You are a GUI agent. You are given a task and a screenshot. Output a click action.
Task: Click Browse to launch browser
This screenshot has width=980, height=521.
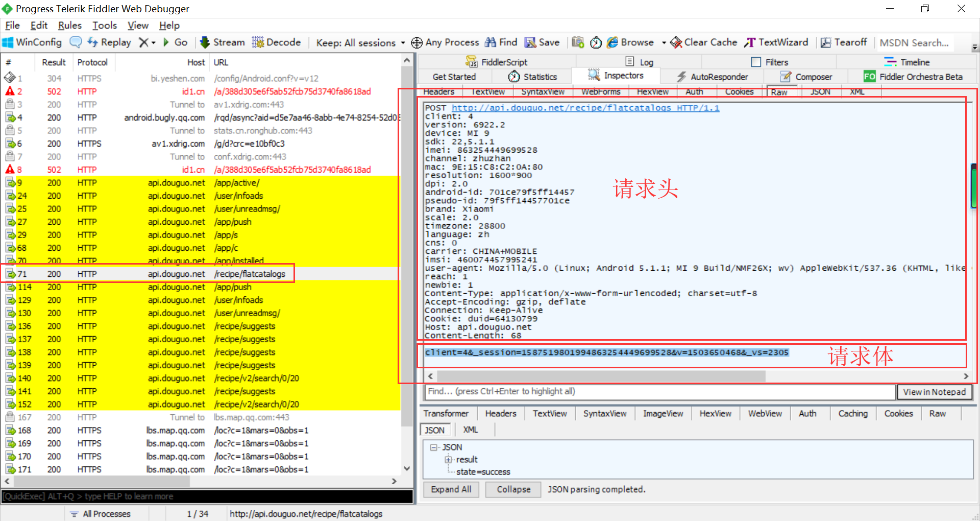coord(630,42)
